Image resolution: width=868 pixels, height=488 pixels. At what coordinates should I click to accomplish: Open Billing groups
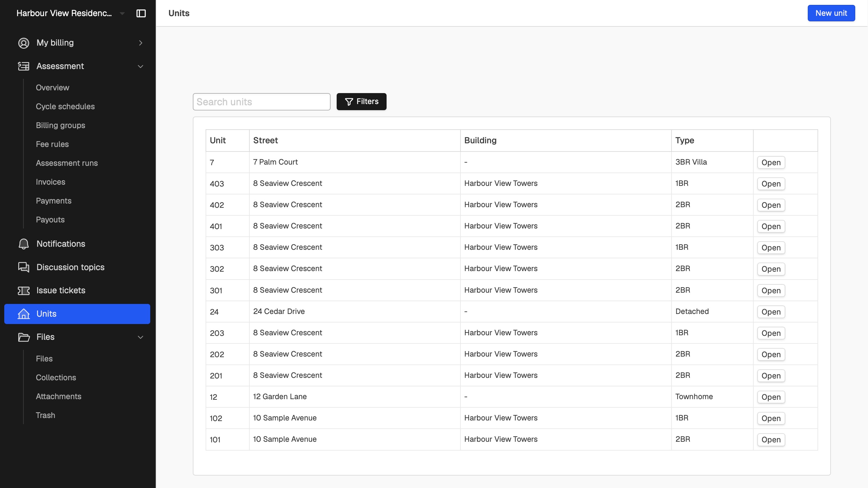61,125
